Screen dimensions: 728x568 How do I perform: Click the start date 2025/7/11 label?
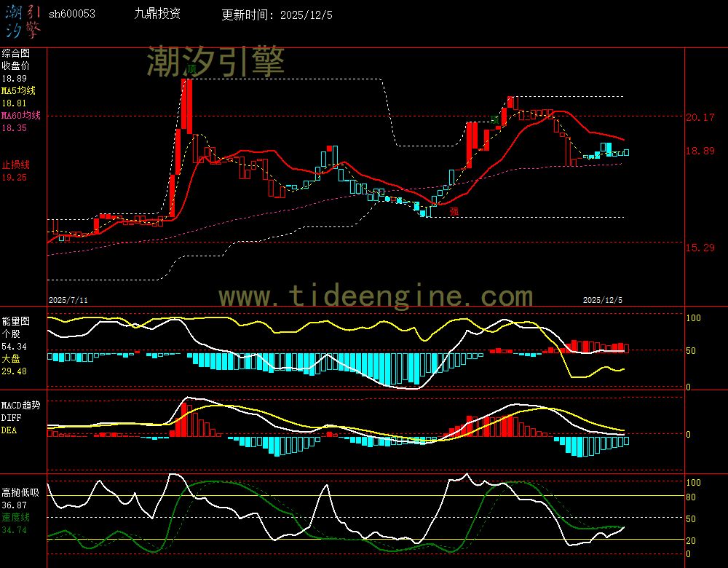(x=68, y=300)
